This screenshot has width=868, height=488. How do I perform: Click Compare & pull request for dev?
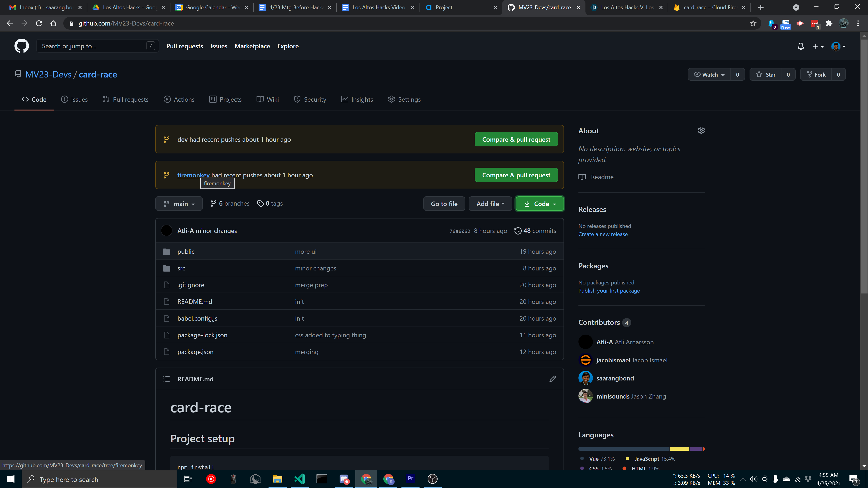point(516,139)
